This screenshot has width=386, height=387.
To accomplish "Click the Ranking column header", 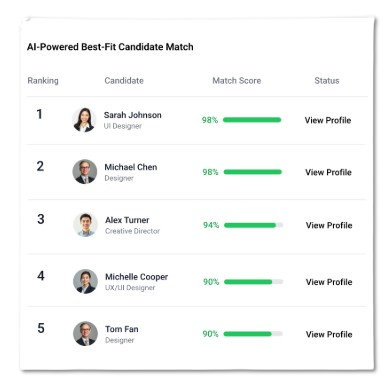I will point(43,81).
